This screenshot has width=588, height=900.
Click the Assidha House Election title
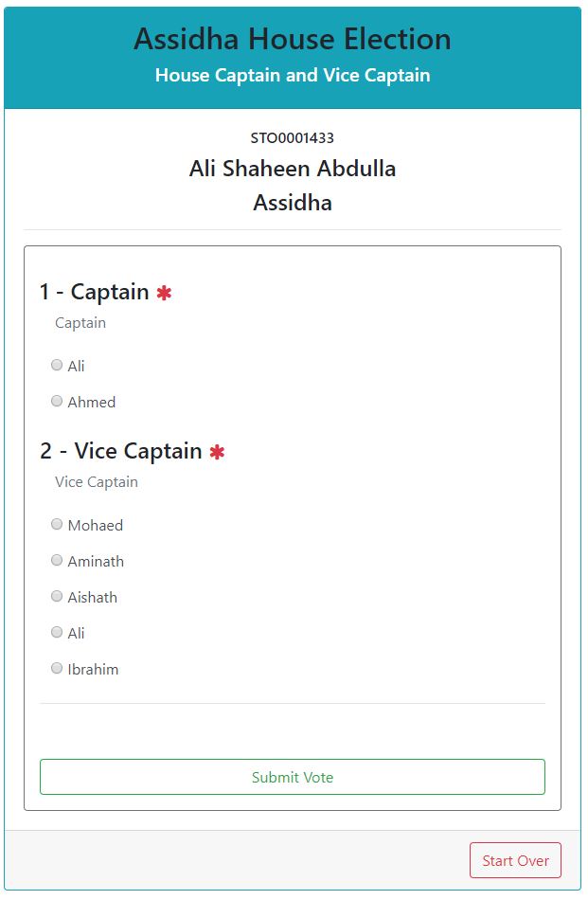293,40
